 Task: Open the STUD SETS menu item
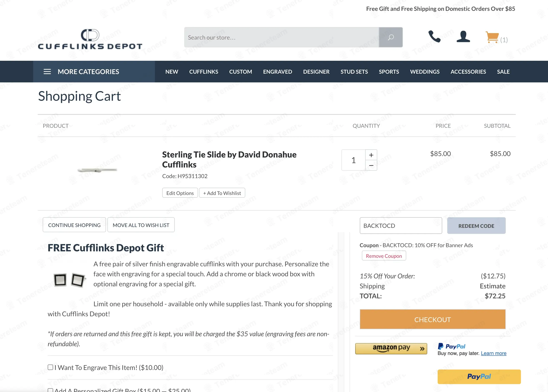354,72
